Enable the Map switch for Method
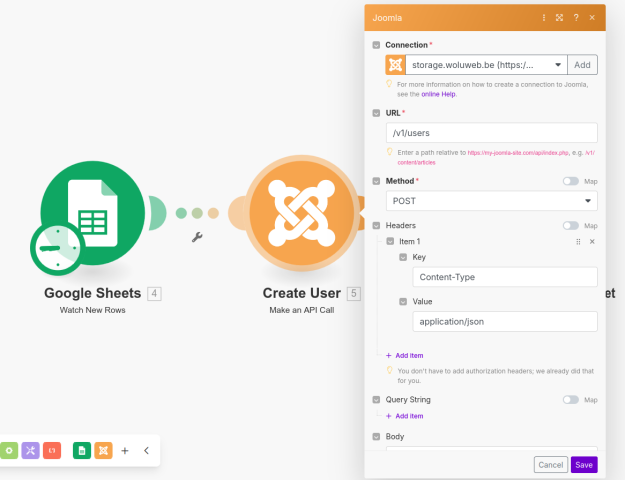Viewport: 625px width, 480px height. [x=571, y=181]
